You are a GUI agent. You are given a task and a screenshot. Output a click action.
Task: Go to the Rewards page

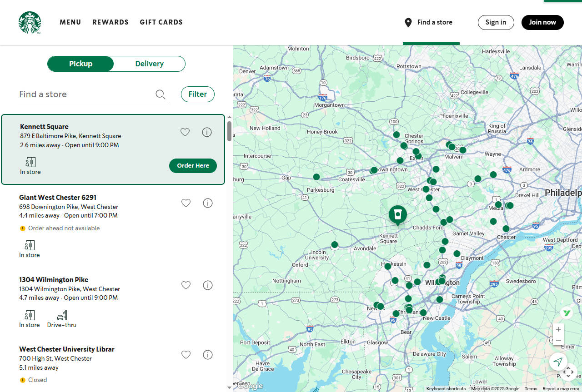110,22
